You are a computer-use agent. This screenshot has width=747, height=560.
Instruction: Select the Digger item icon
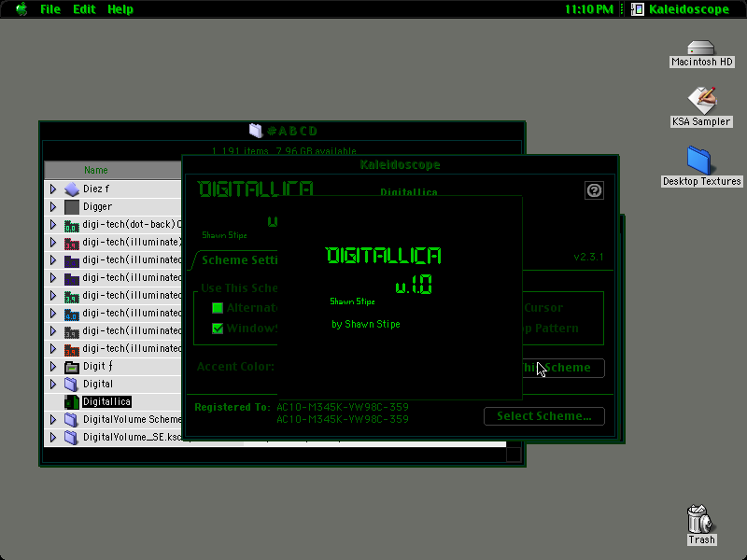[72, 206]
